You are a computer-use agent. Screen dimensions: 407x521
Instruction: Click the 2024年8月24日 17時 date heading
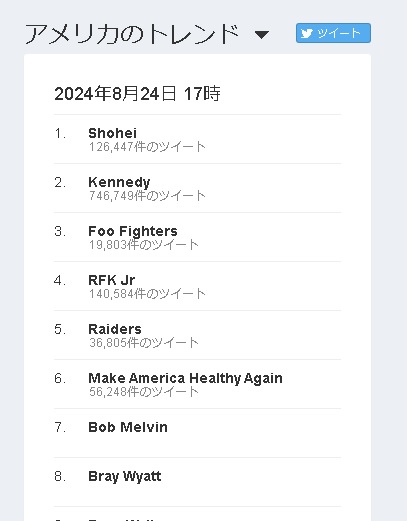coord(137,93)
